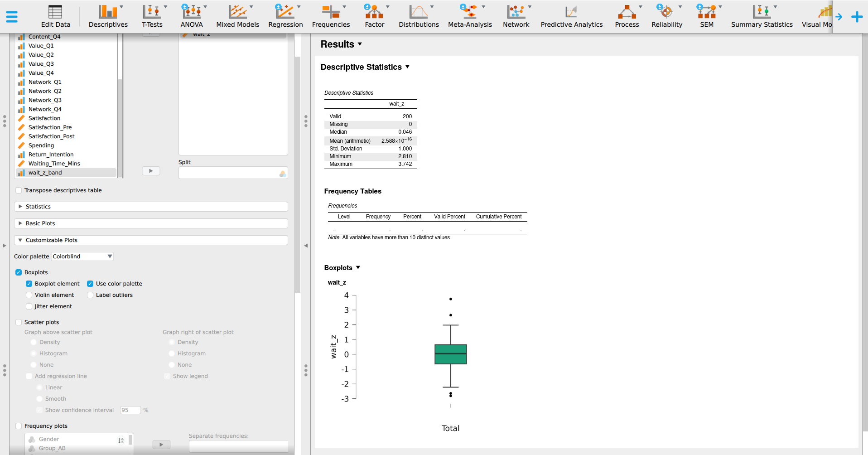Select Waiting_Time_Mins variable

[66, 164]
